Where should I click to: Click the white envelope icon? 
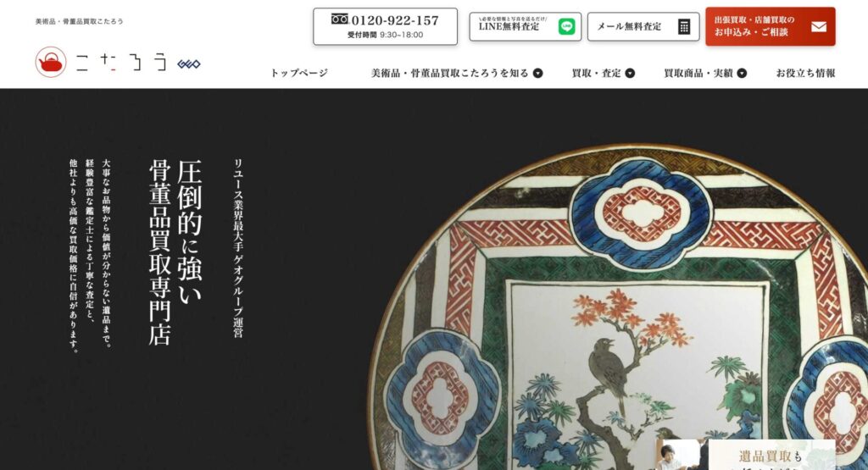819,26
